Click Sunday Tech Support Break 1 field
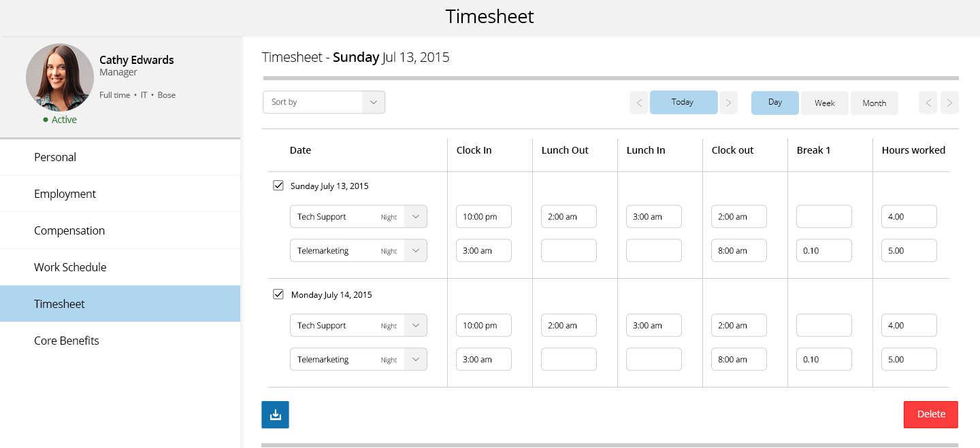This screenshot has height=448, width=980. 824,217
